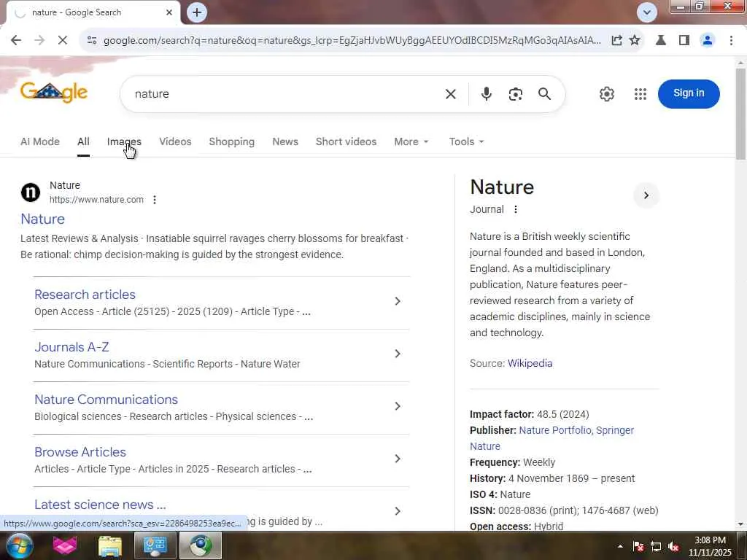Open options menu beside nature.com URL

pyautogui.click(x=155, y=200)
